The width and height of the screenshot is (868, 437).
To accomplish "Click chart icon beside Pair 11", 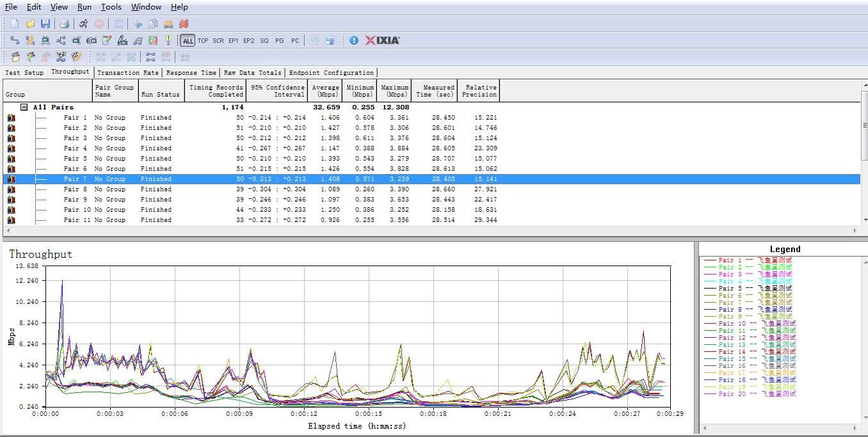I will 12,220.
